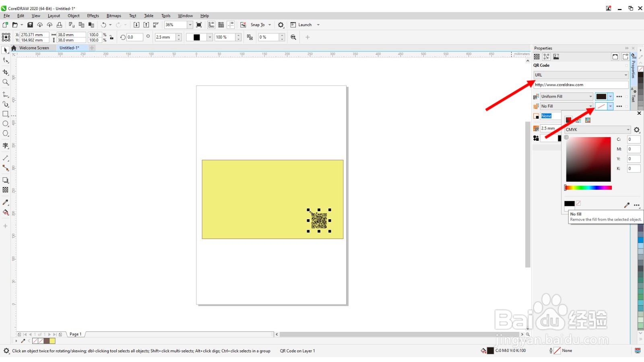
Task: Select the Page 1 tab
Action: point(76,334)
